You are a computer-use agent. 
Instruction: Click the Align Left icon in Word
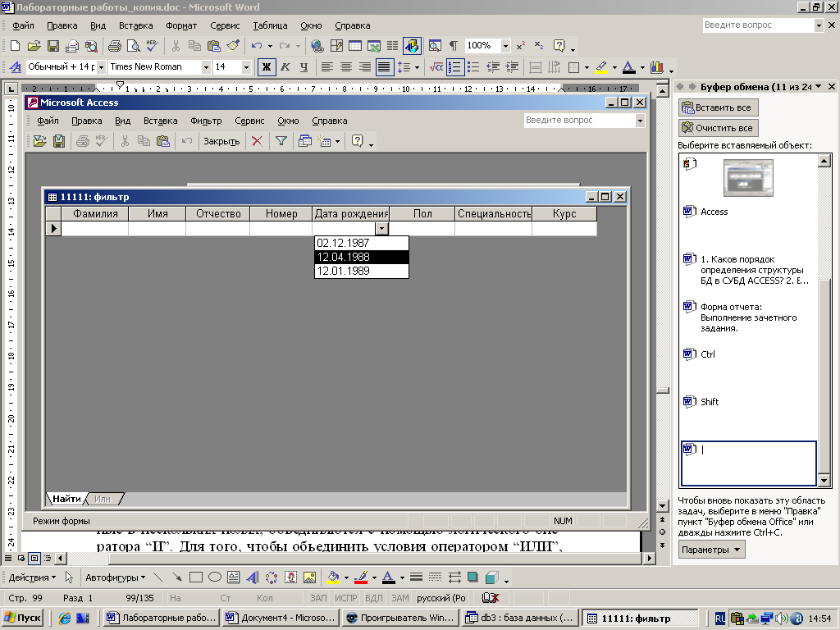tap(326, 67)
